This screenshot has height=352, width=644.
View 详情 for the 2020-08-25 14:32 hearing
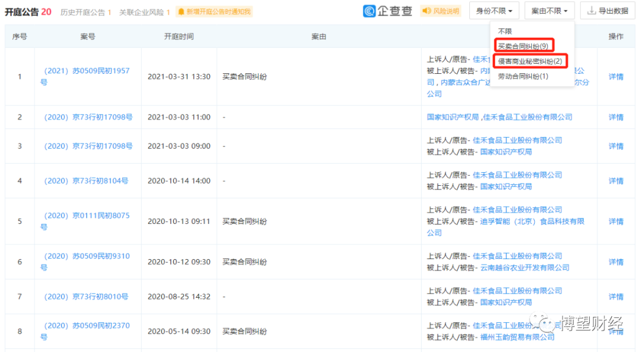[615, 297]
